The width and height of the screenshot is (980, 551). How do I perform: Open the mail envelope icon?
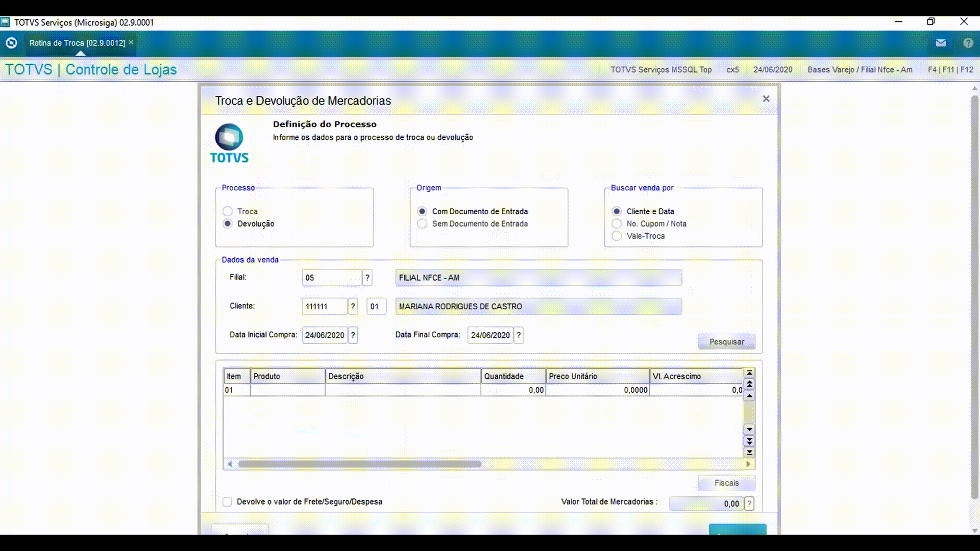pyautogui.click(x=941, y=43)
